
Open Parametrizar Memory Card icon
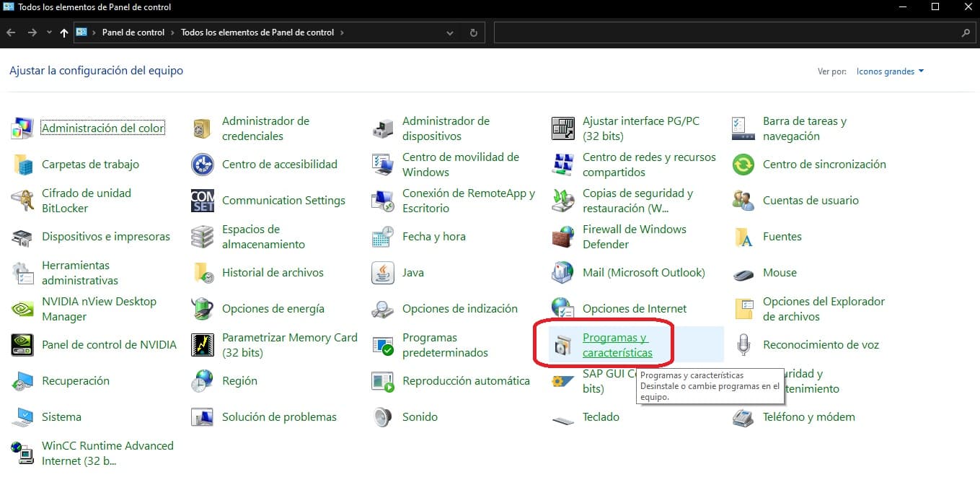(x=203, y=345)
